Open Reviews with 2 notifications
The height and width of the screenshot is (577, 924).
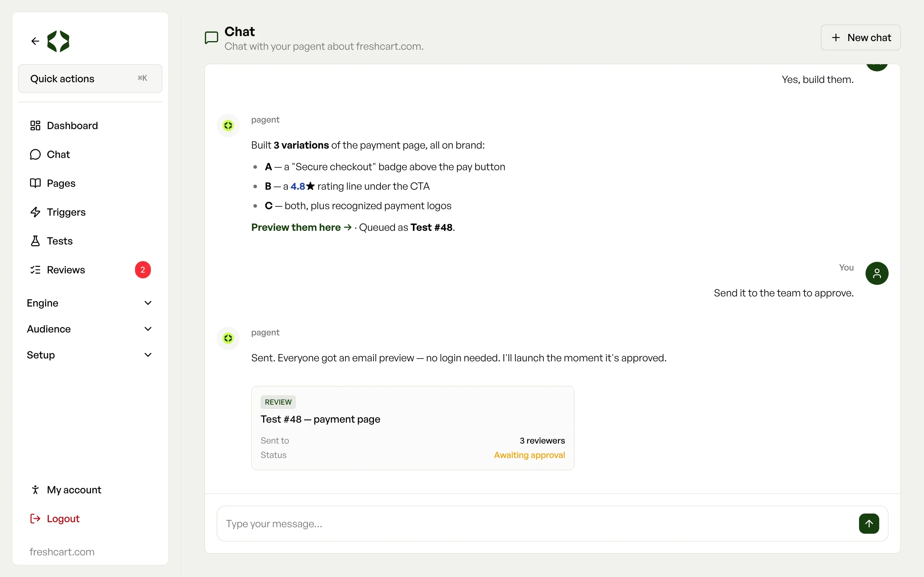[90, 270]
